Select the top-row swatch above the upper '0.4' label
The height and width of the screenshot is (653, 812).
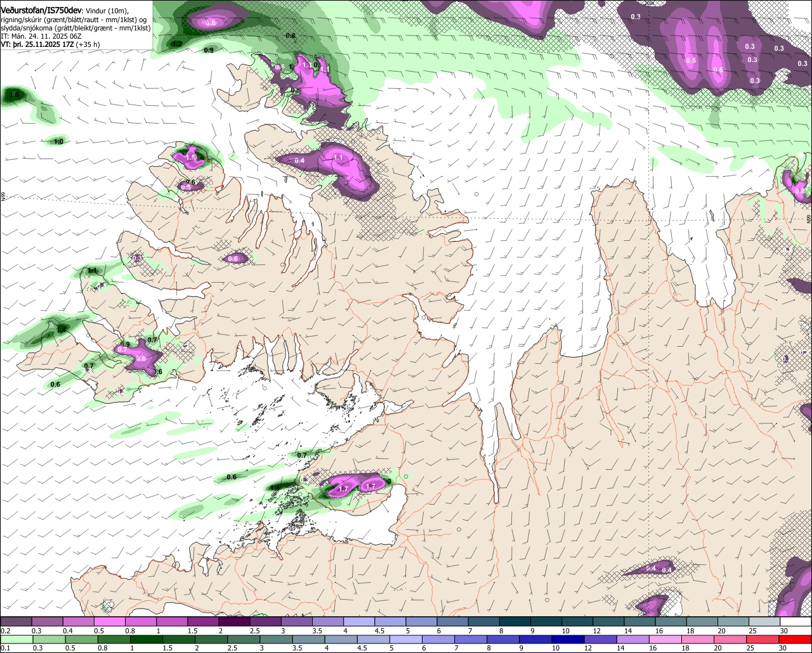point(78,621)
